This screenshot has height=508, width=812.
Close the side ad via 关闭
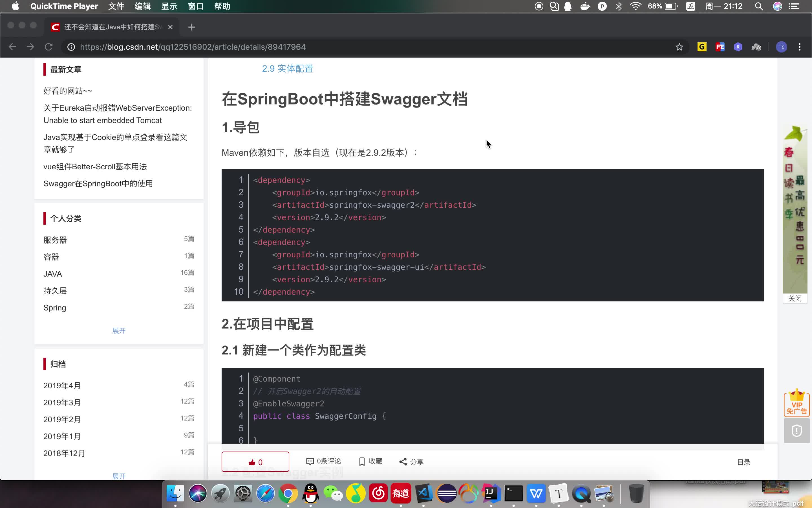pyautogui.click(x=795, y=298)
